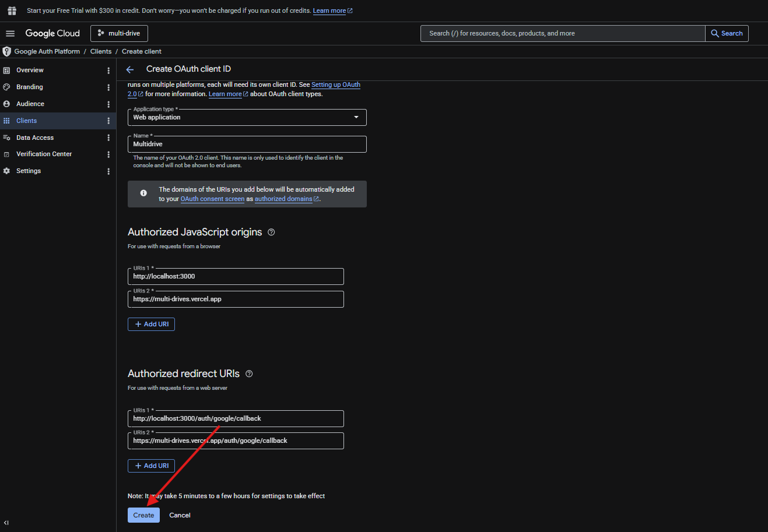
Task: Go back using the left arrow icon
Action: tap(130, 69)
